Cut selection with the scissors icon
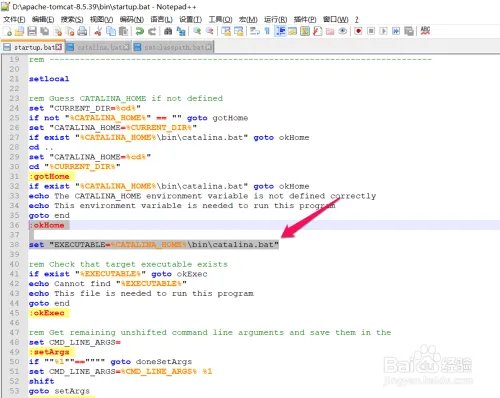This screenshot has width=500, height=398. click(98, 31)
